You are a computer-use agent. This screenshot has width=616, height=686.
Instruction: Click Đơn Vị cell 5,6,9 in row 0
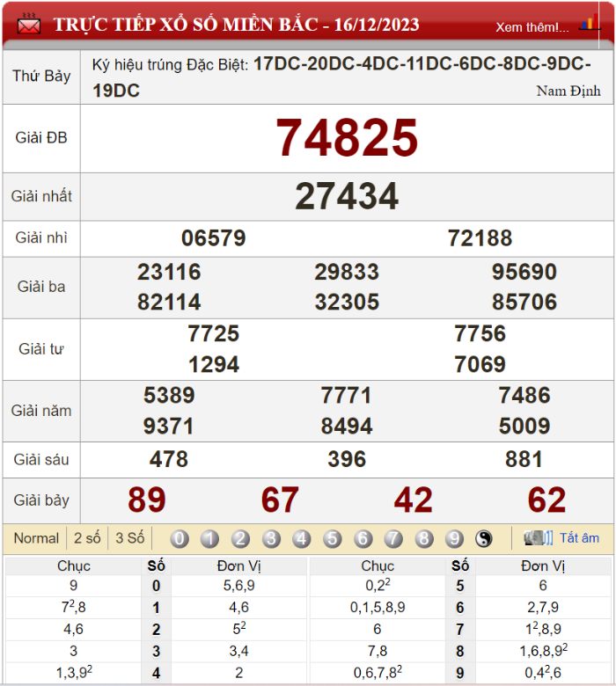238,586
